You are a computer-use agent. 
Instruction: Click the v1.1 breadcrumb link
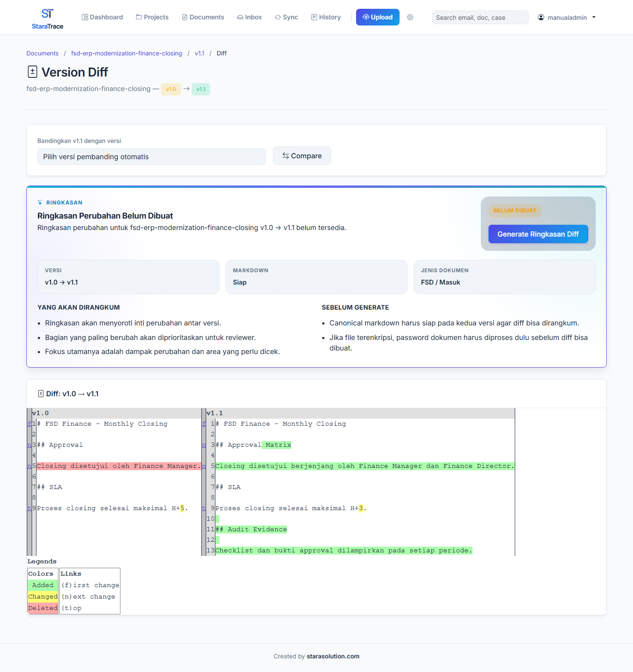(x=200, y=53)
